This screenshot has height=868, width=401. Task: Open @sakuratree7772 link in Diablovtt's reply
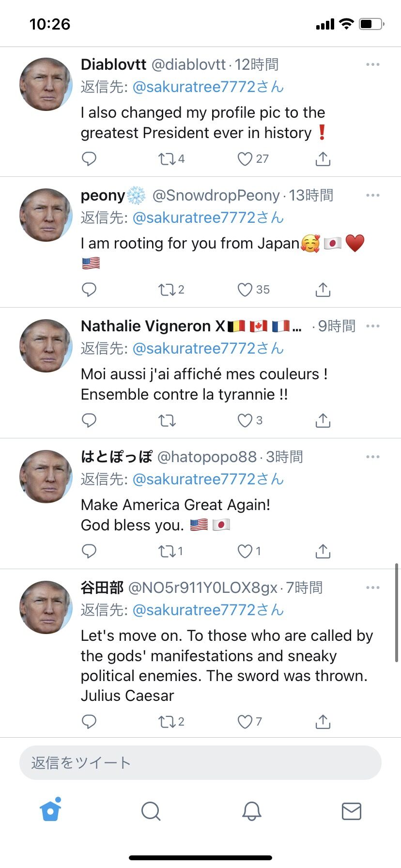click(x=208, y=87)
